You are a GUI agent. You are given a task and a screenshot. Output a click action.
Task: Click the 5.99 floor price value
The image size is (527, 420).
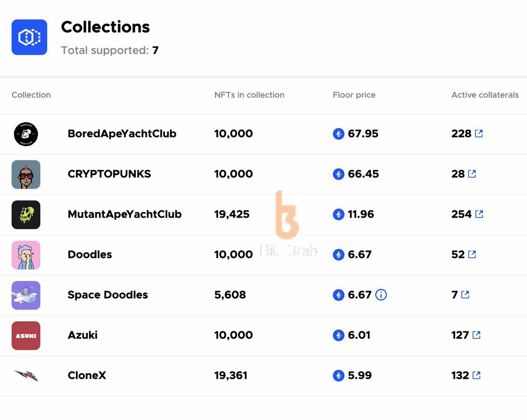pos(360,376)
